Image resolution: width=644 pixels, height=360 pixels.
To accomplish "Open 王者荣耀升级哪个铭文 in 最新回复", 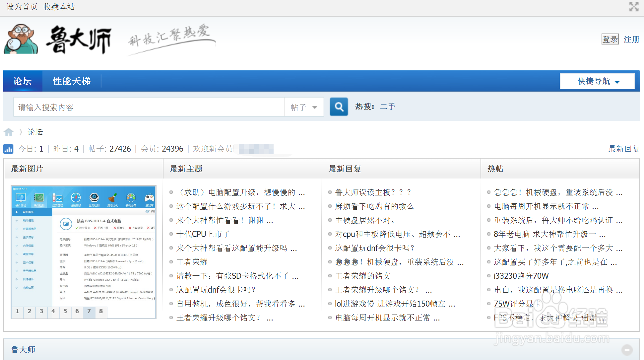I will (x=383, y=290).
